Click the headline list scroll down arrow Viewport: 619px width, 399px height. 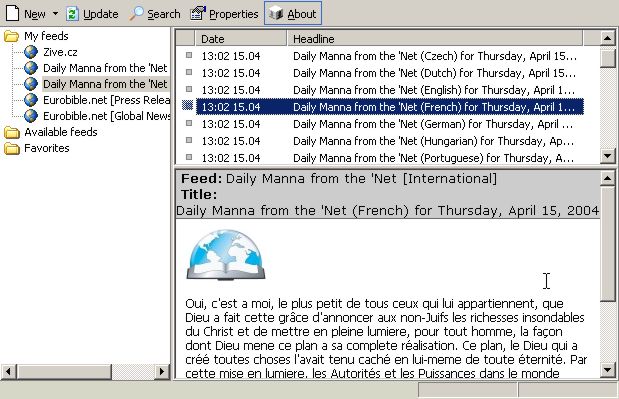(x=607, y=156)
